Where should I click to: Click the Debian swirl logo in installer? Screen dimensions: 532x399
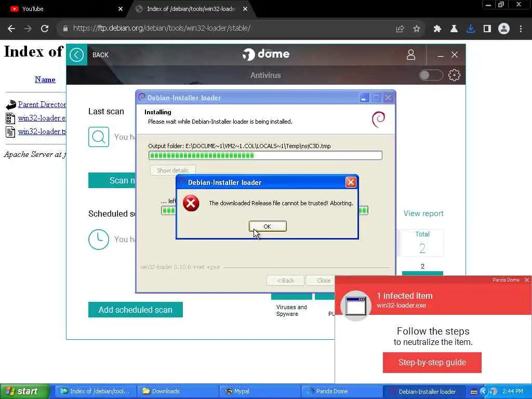tap(379, 119)
